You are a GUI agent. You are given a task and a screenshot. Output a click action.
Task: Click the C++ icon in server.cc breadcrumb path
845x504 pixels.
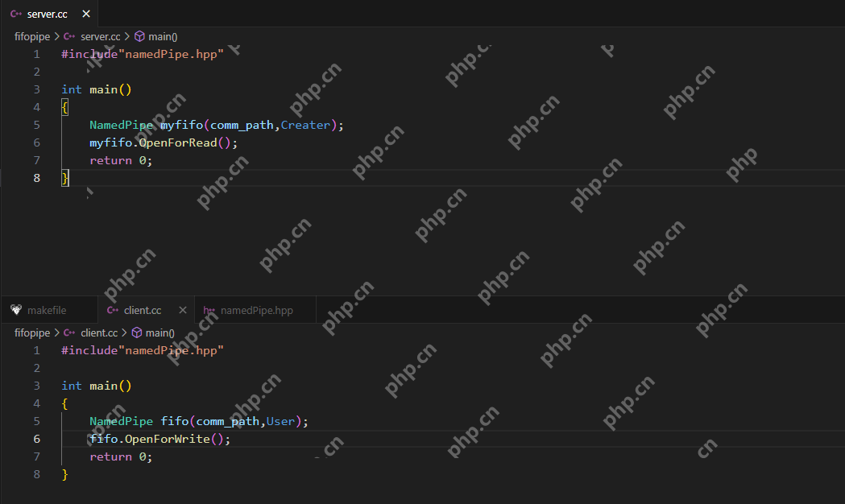pos(69,36)
